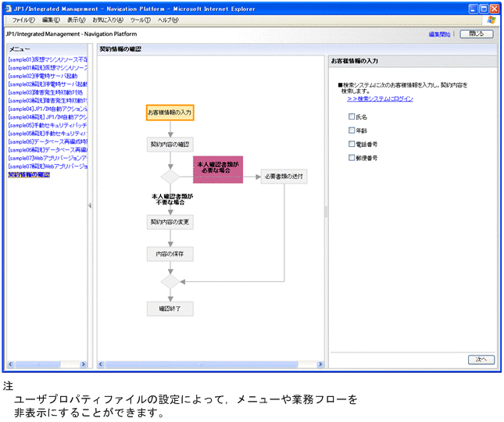Click the splitter handle beside お客様情報の入力 panel

(x=327, y=212)
